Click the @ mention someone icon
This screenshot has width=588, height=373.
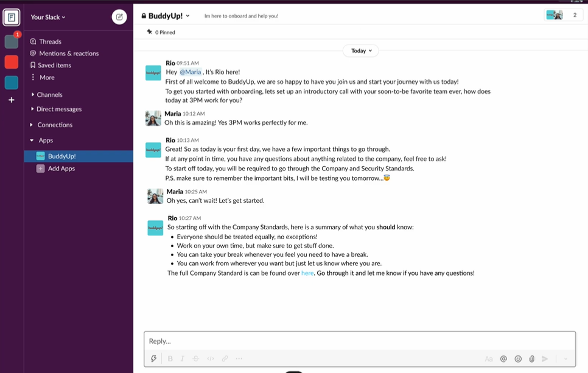coord(503,359)
